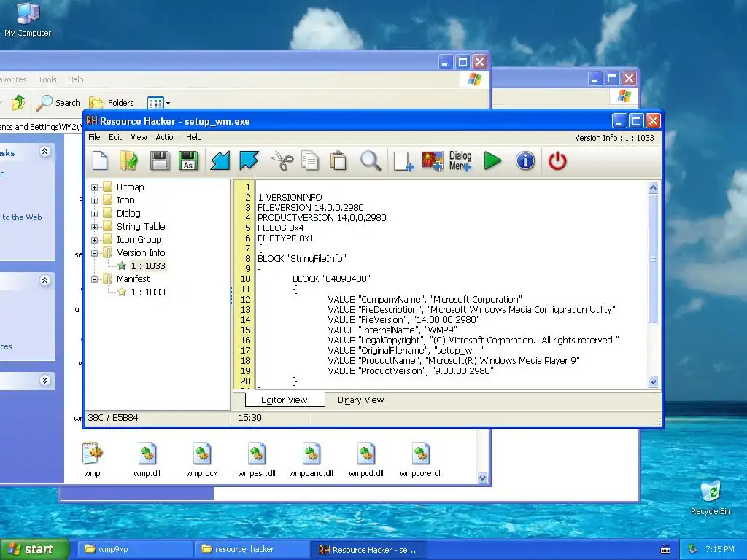
Task: Click the Up folder arrow in Explorer toolbar
Action: tap(18, 102)
